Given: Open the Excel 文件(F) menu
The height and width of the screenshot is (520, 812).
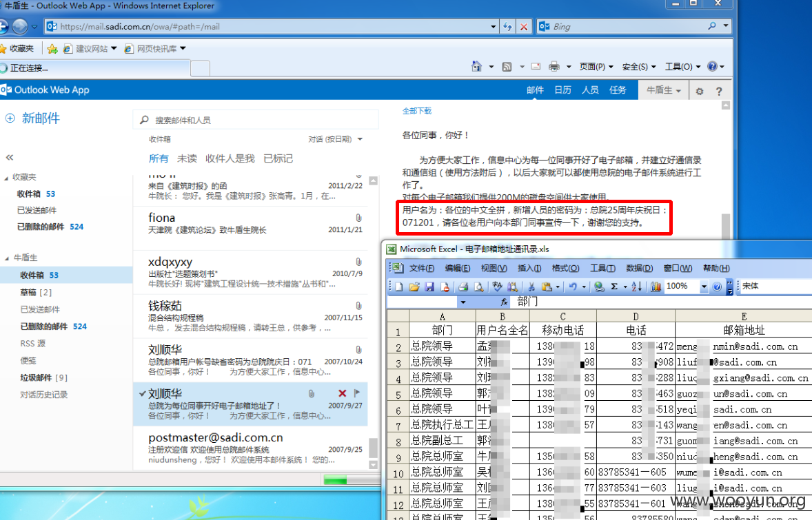Looking at the screenshot, I should (422, 268).
